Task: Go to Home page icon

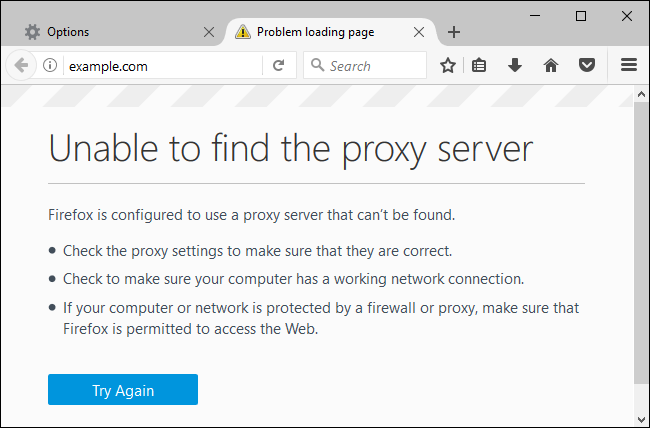Action: click(x=550, y=66)
